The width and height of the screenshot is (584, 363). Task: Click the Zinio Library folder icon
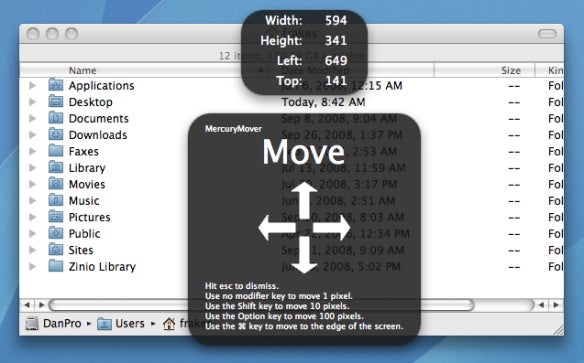click(x=55, y=266)
